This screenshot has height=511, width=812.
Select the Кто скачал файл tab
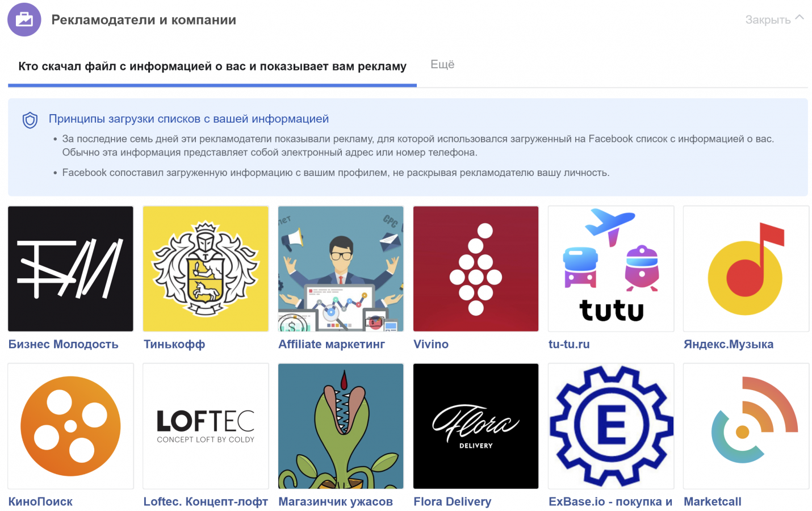click(212, 66)
